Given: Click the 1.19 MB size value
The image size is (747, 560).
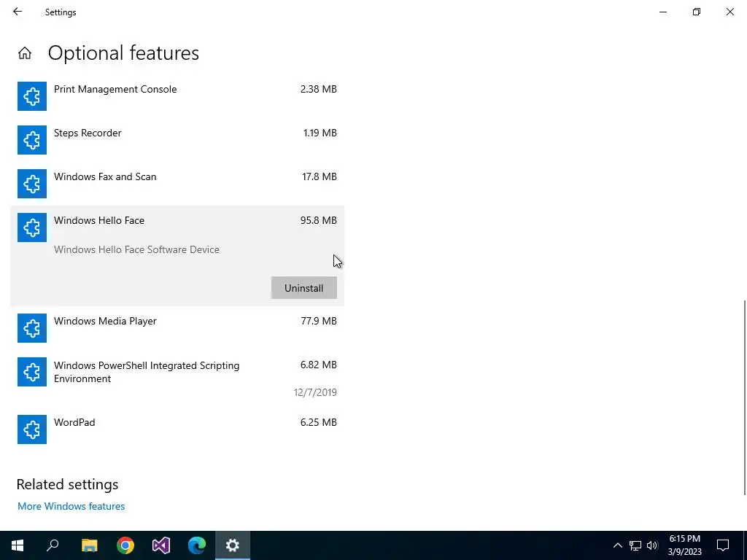Looking at the screenshot, I should (320, 133).
